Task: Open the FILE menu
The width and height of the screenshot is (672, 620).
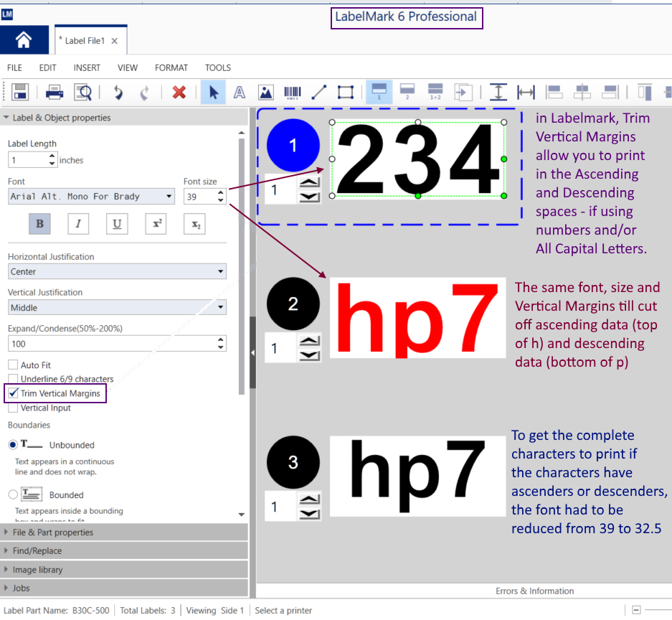Action: [x=14, y=67]
